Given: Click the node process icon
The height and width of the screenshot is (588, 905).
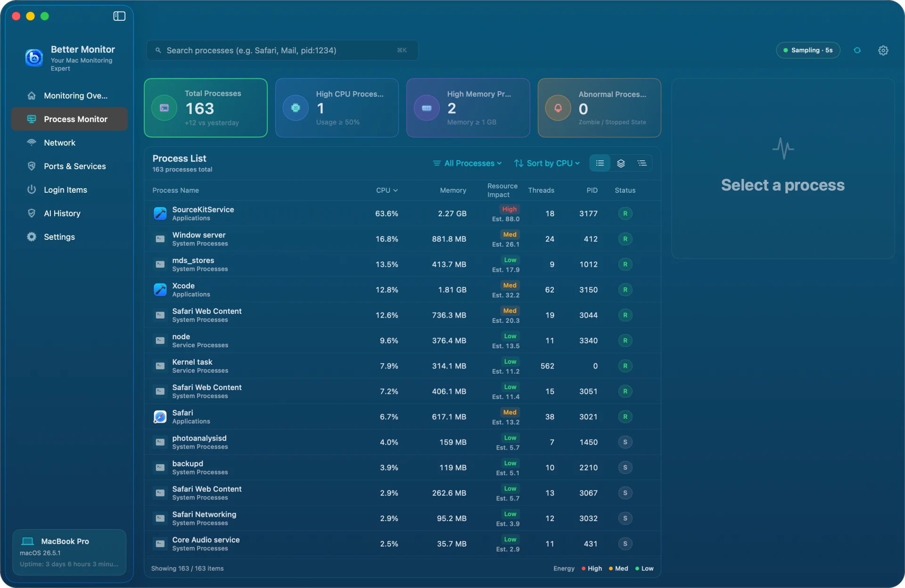Looking at the screenshot, I should [160, 341].
